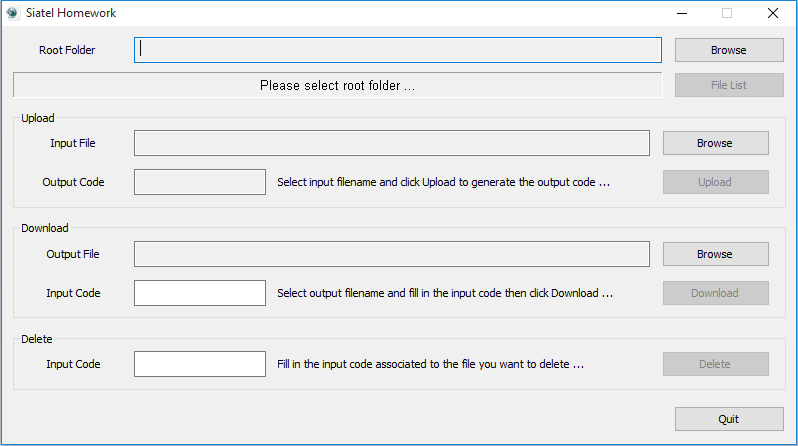
Task: Minimize the Siatel Homework window
Action: pos(682,13)
